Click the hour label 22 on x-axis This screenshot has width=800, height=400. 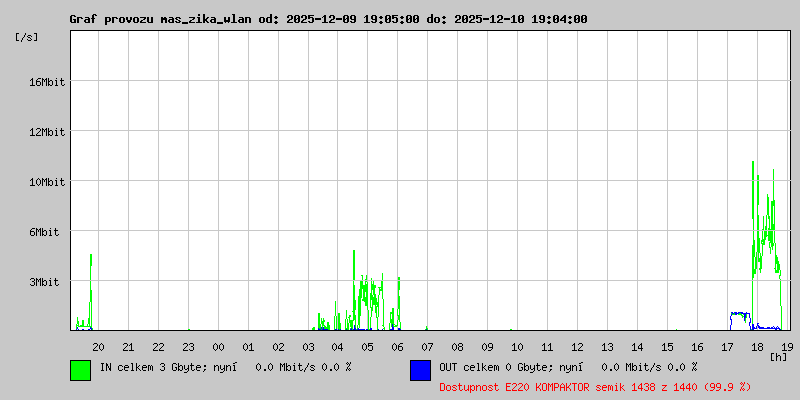(x=159, y=347)
